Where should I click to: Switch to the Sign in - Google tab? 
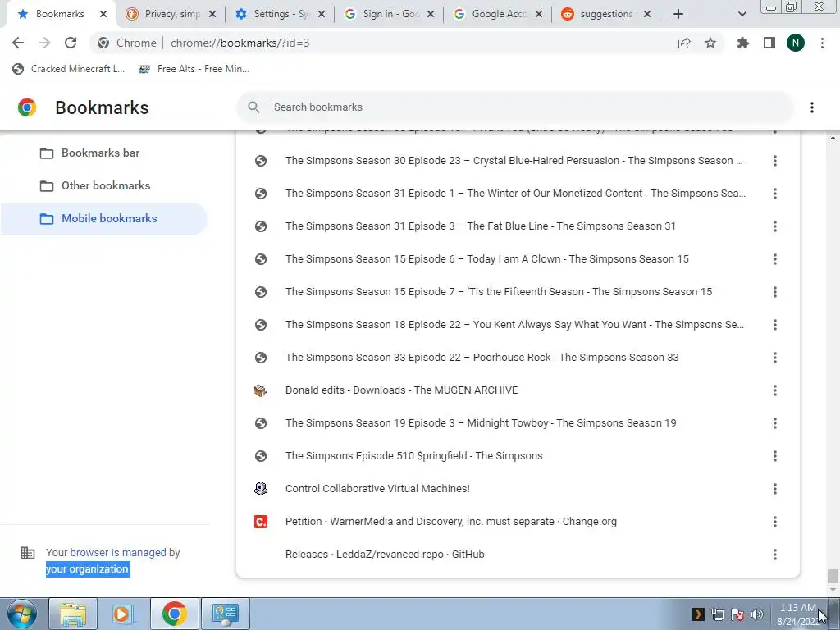click(390, 14)
